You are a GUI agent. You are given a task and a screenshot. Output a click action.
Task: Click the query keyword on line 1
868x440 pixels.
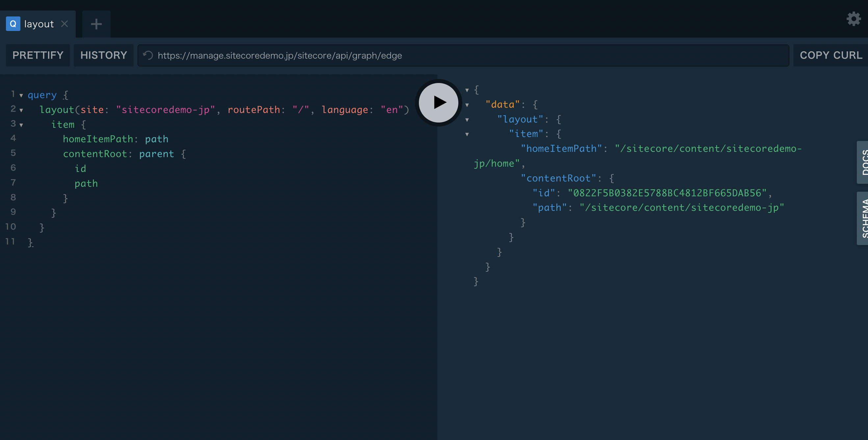pos(42,95)
